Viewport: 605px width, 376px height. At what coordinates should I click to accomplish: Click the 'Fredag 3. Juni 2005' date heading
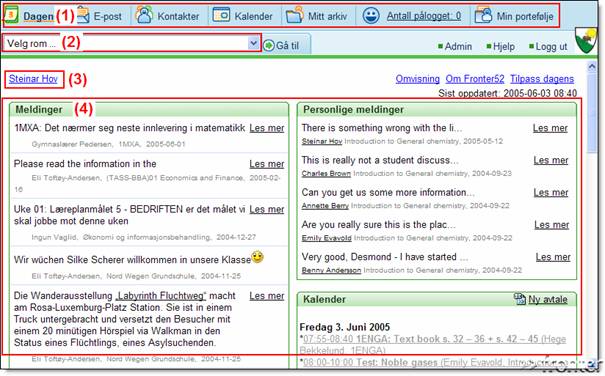[345, 327]
